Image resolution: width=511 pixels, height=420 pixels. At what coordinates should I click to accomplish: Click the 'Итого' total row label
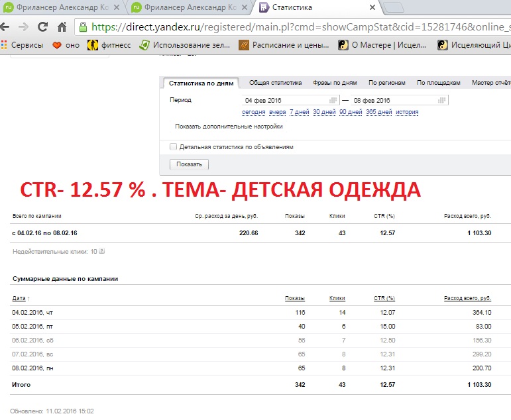21,384
